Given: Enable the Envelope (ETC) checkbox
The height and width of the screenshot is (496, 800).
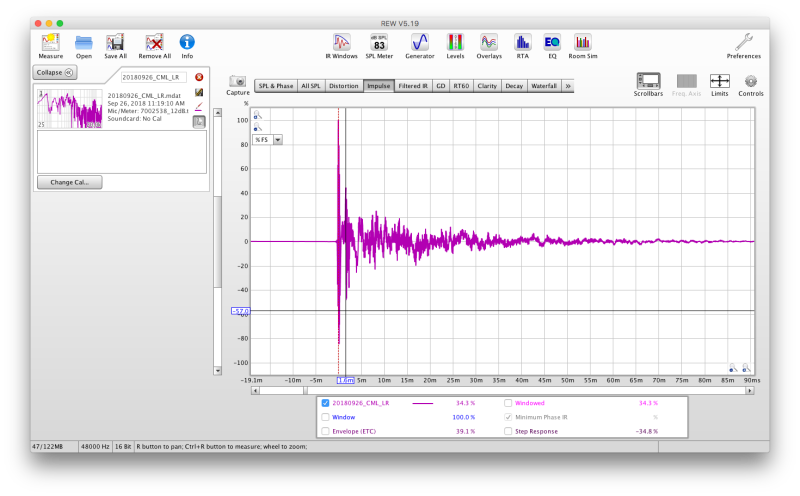Looking at the screenshot, I should pyautogui.click(x=326, y=431).
